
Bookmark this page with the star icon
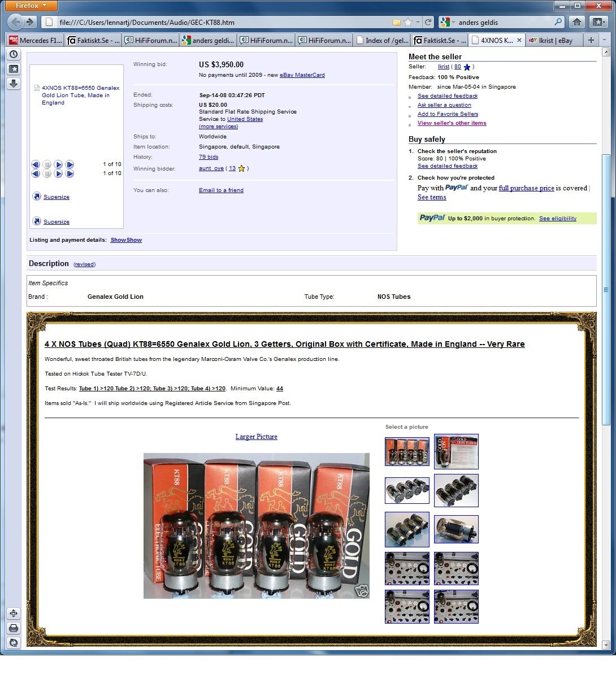[x=408, y=22]
